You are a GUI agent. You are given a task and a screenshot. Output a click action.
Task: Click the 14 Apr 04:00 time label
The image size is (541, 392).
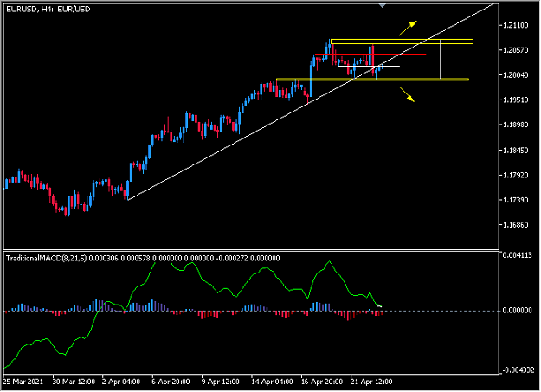click(272, 382)
